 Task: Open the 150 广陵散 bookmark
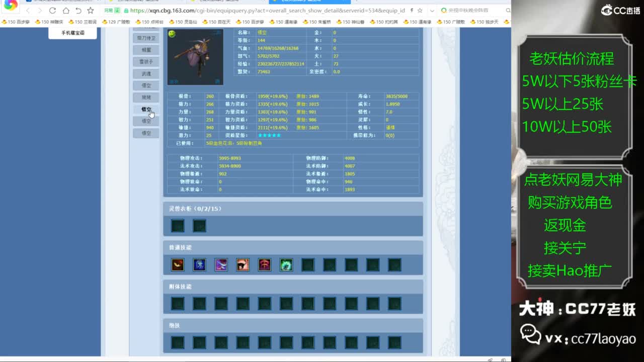[x=451, y=22]
